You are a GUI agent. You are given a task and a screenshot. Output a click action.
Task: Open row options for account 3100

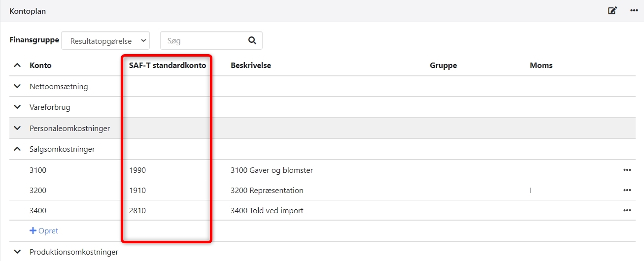(x=627, y=170)
